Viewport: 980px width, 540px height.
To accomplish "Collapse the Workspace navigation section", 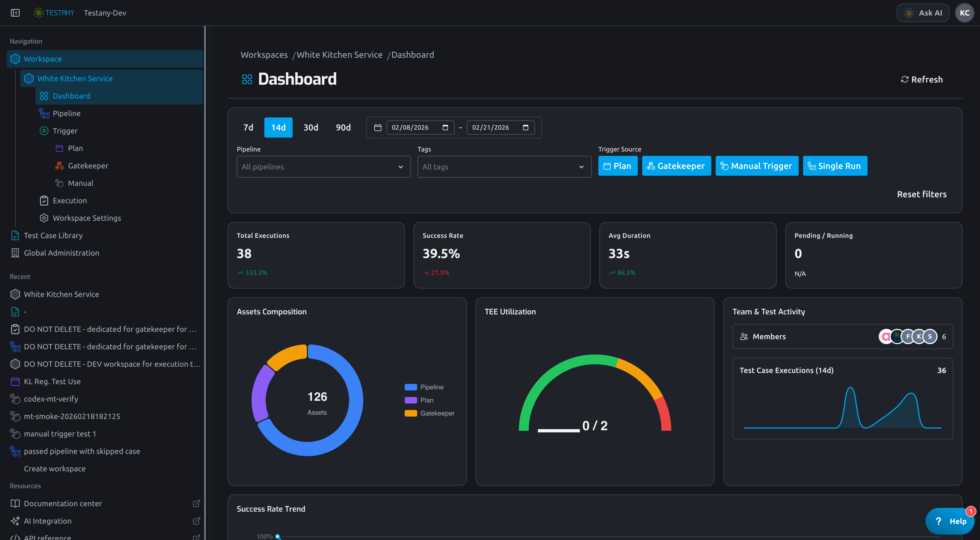I will pos(105,59).
